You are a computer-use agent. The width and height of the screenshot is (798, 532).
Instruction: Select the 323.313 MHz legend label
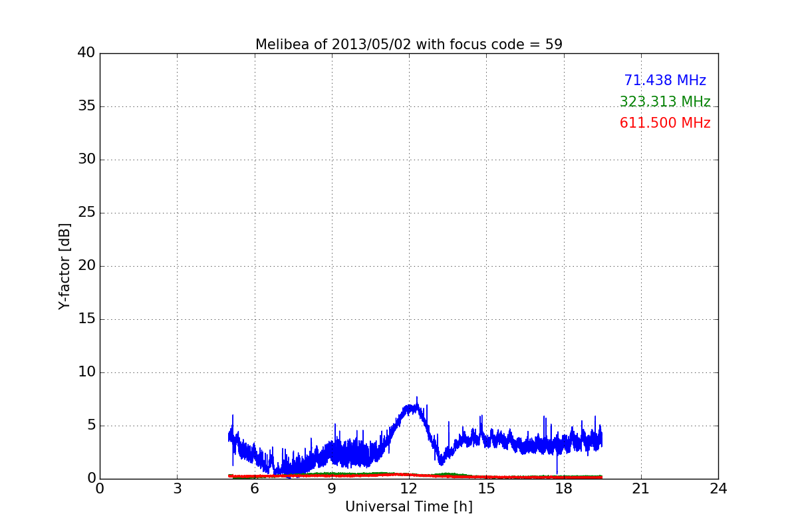coord(665,102)
